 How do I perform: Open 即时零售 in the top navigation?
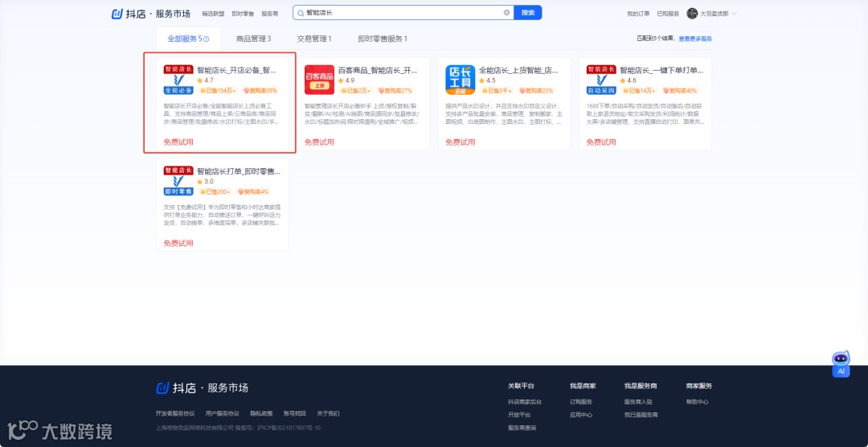click(243, 14)
